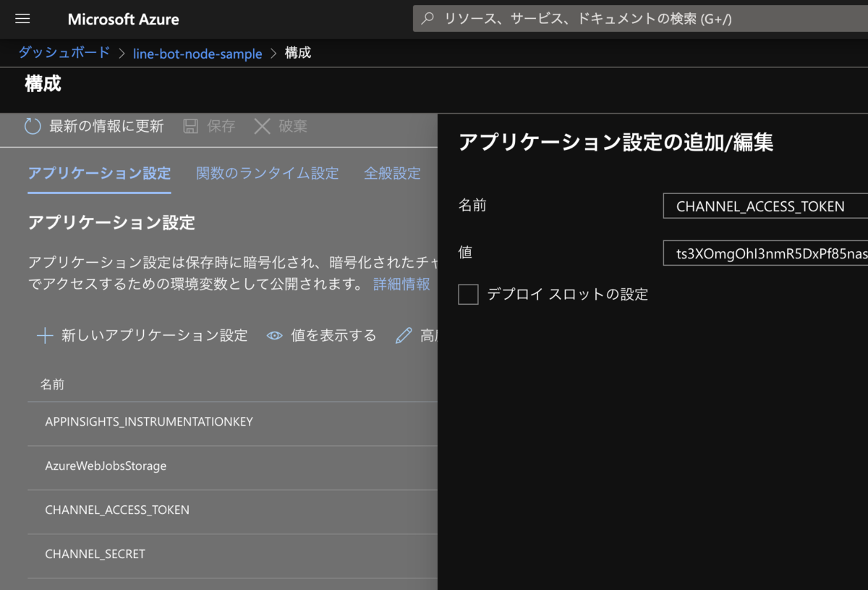
Task: Click the 名前 column header in table
Action: (x=52, y=384)
